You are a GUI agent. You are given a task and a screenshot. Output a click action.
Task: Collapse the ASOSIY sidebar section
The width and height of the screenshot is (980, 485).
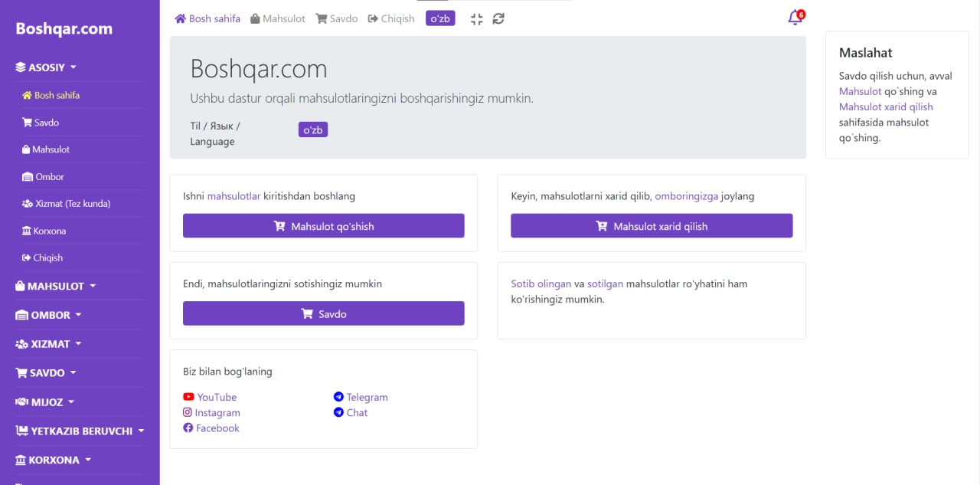(47, 67)
